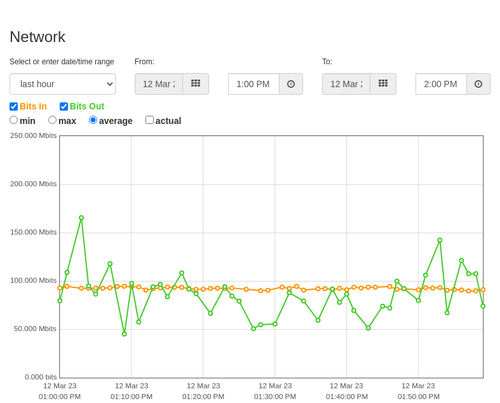The height and width of the screenshot is (403, 500).
Task: Uncheck the Bits Out checkbox
Action: click(64, 106)
